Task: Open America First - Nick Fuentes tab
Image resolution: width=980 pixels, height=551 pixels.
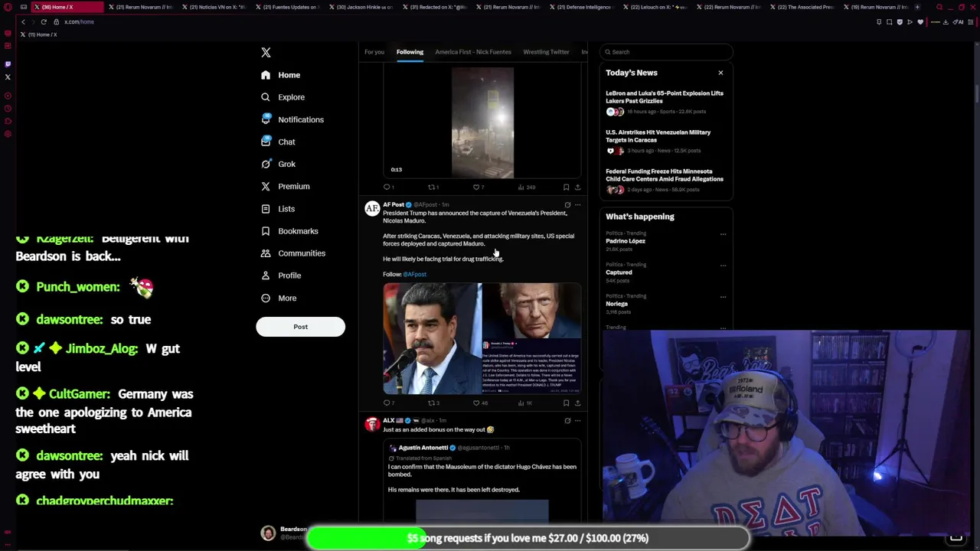Action: (x=473, y=52)
